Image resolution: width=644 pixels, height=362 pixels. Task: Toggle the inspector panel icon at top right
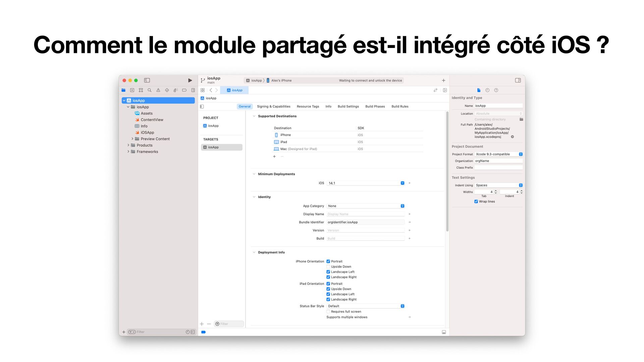coord(518,80)
